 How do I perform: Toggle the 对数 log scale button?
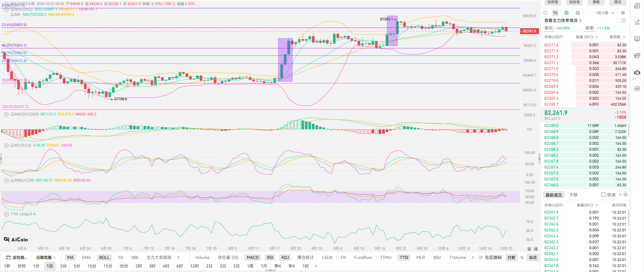(511, 257)
